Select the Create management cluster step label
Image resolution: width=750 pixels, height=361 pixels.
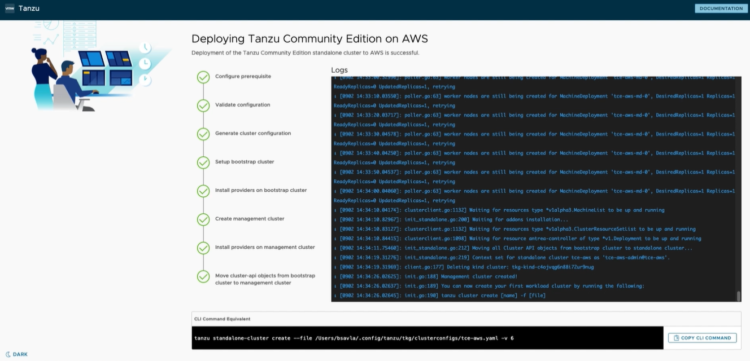pos(250,219)
